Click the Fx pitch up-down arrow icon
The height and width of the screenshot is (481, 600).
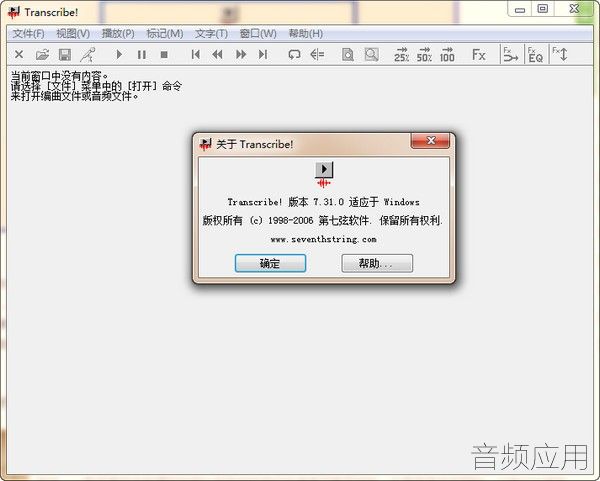(x=560, y=55)
